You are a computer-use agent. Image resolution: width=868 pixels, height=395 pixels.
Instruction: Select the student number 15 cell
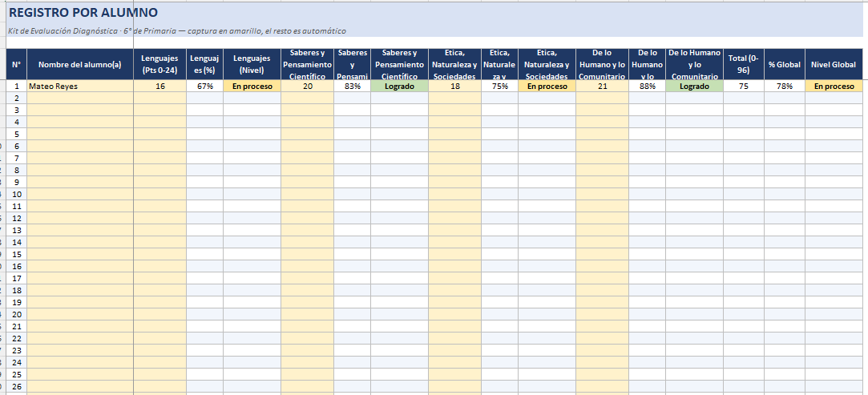tap(16, 254)
